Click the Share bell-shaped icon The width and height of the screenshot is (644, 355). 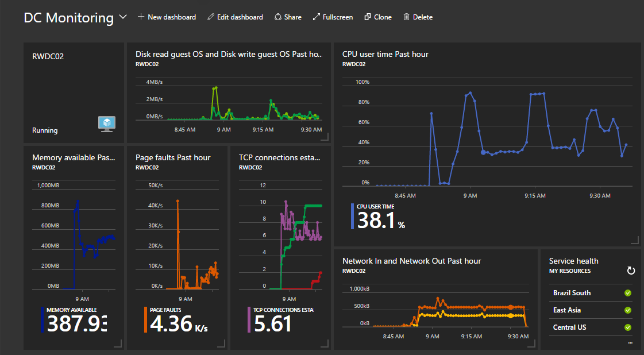[x=278, y=17]
